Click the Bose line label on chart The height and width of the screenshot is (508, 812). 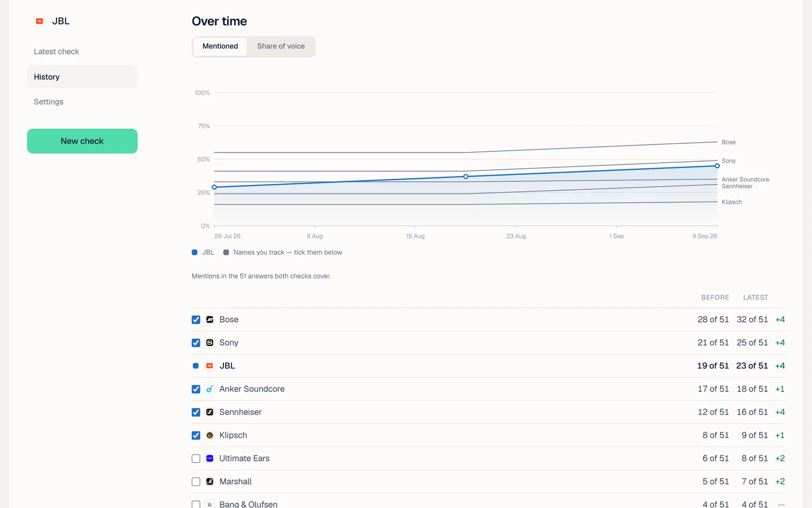(x=729, y=142)
